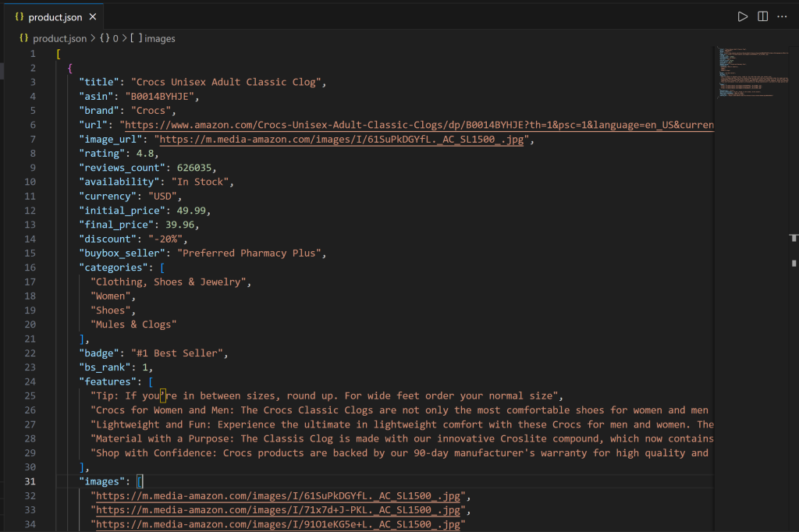Select line number 23 in the gutter
799x532 pixels.
pyautogui.click(x=30, y=367)
